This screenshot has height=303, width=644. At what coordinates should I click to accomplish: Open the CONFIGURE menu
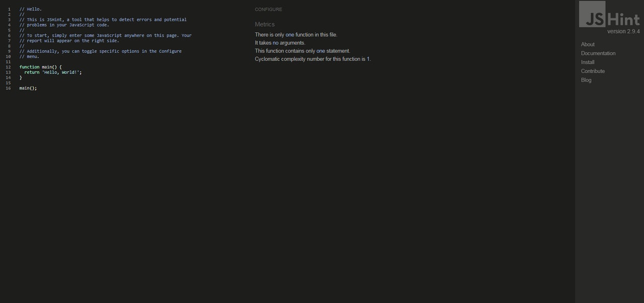click(x=269, y=10)
